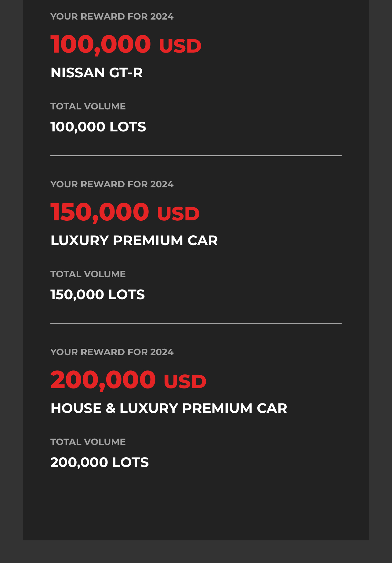This screenshot has height=563, width=392.
Task: Click USD text next to 150,000
Action: tap(178, 214)
